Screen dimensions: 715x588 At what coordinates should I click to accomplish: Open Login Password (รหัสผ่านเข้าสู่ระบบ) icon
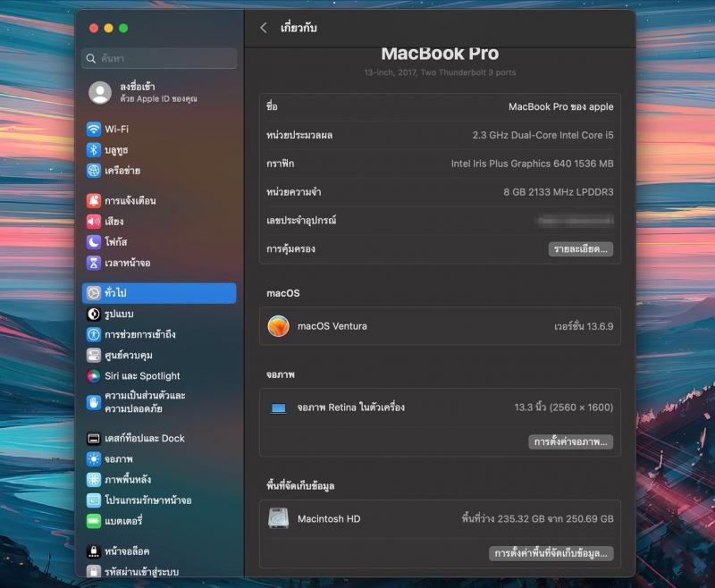click(94, 571)
